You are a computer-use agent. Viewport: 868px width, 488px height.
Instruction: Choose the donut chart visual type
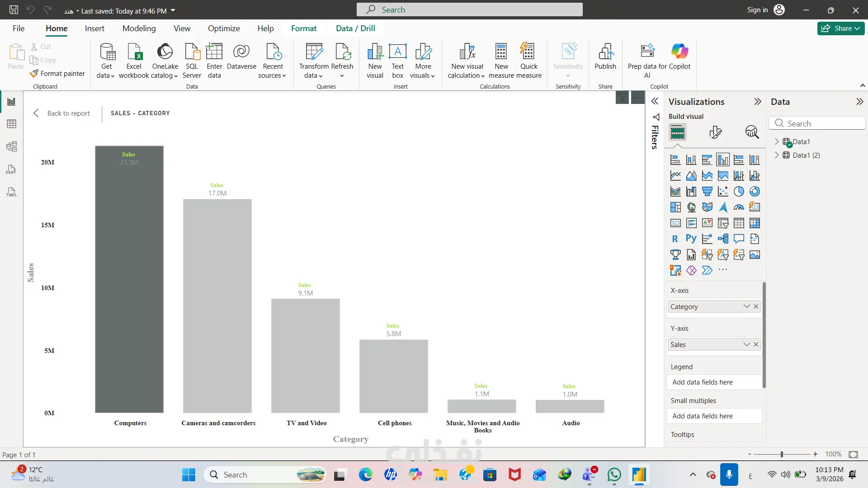coord(755,192)
